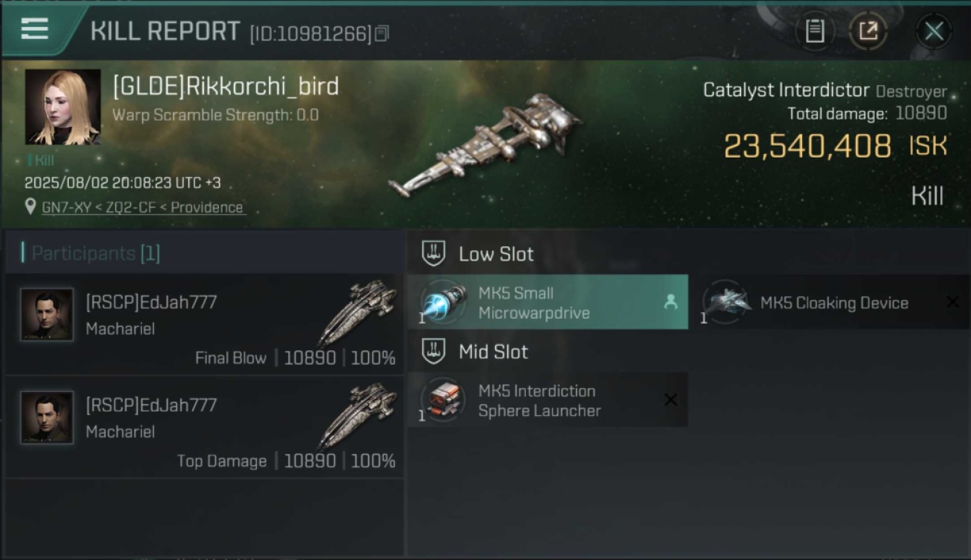View Rikkorchi_bird's pilot portrait
Viewport: 971px width, 560px height.
[x=63, y=107]
